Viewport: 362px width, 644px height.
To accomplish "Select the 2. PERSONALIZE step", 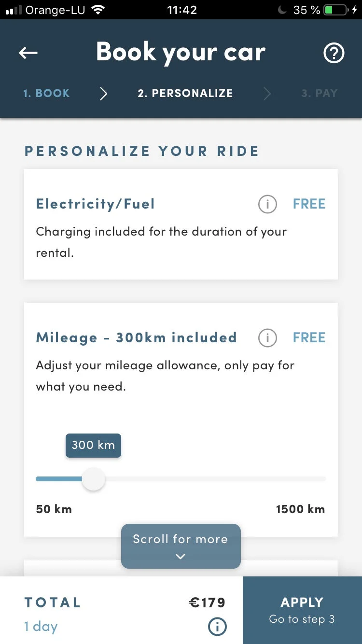I will click(185, 93).
